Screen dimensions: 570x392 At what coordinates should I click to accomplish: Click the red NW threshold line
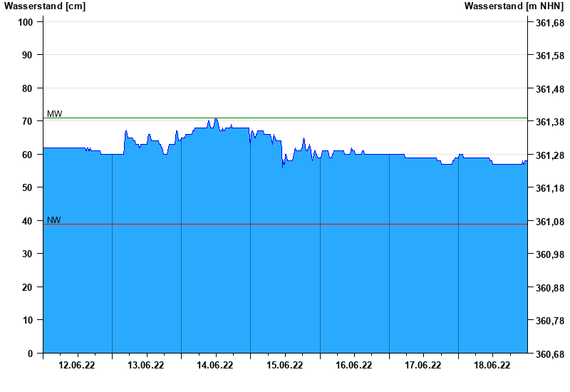coord(285,225)
